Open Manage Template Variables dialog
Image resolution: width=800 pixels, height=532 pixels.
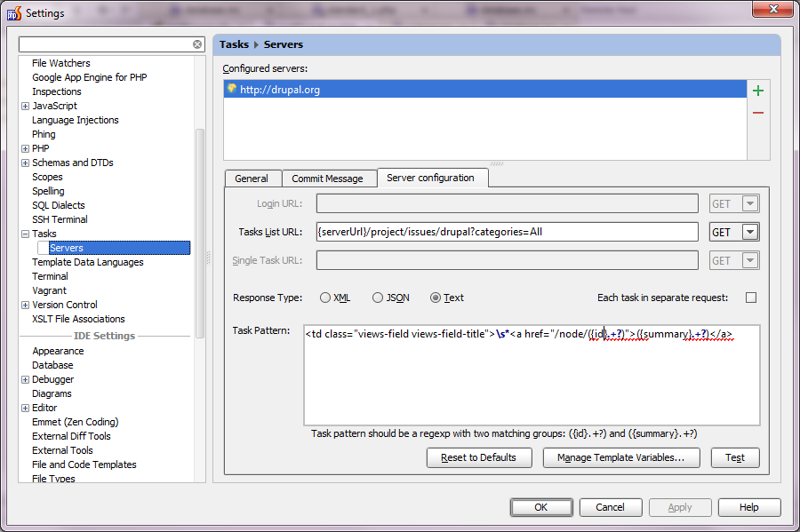[x=621, y=457]
